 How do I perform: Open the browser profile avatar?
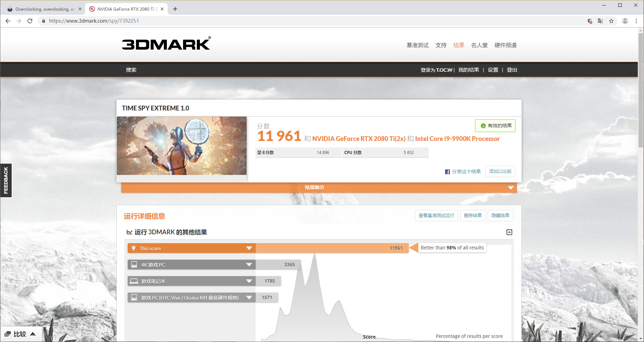[625, 21]
